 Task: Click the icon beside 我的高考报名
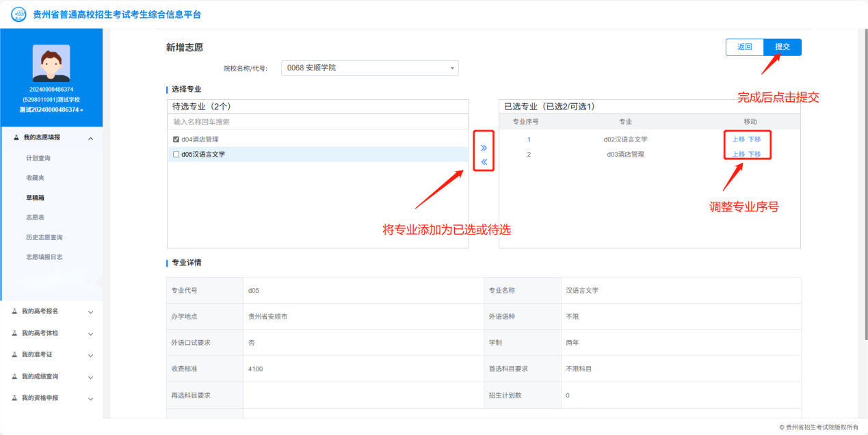coord(15,311)
